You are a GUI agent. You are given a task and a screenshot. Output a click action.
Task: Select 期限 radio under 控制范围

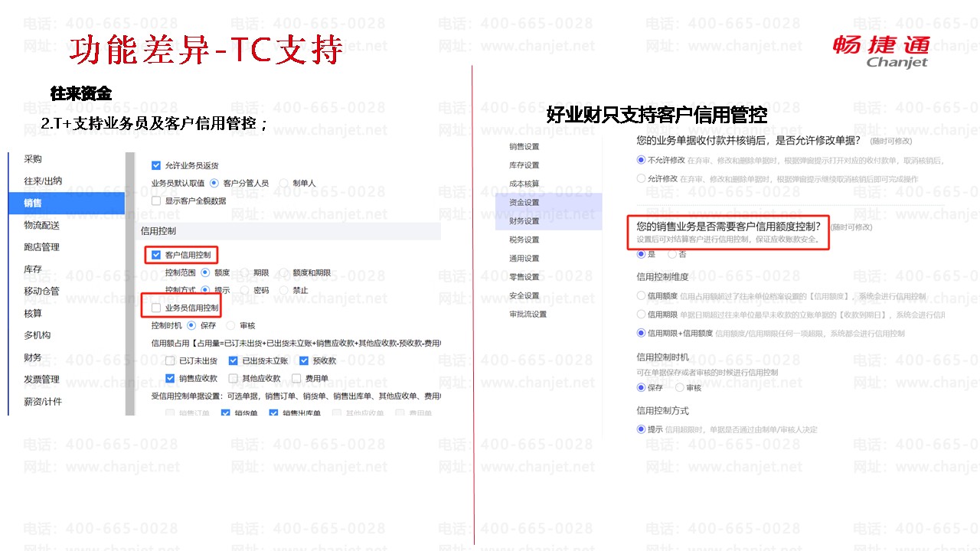pyautogui.click(x=245, y=272)
